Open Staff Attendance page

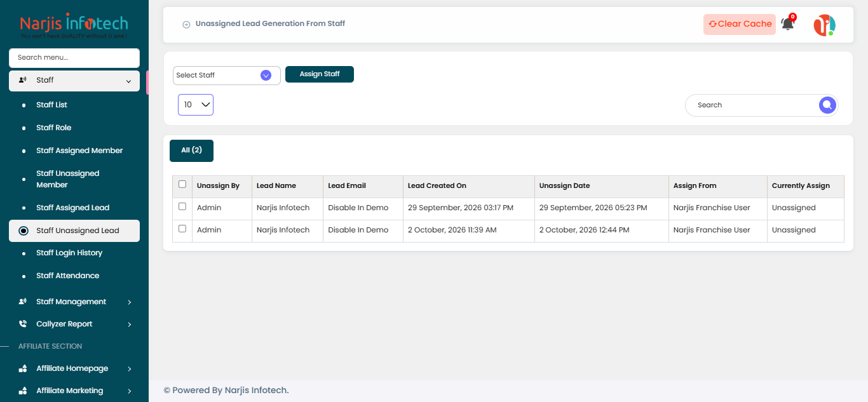click(x=67, y=276)
